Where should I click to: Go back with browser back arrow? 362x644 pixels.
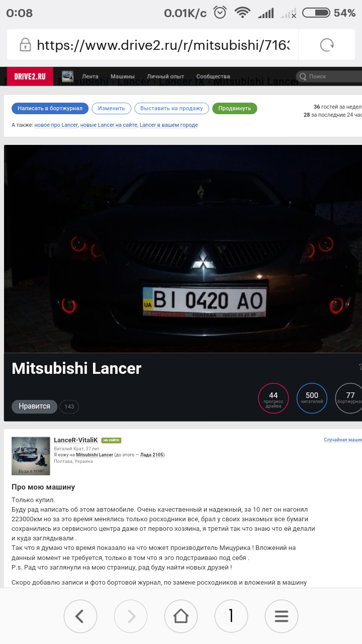(80, 616)
